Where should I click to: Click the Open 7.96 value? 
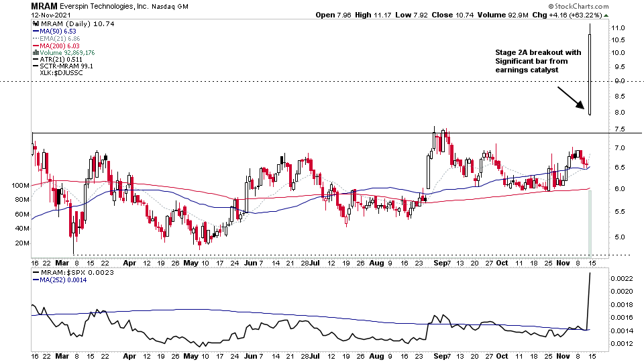[x=333, y=15]
